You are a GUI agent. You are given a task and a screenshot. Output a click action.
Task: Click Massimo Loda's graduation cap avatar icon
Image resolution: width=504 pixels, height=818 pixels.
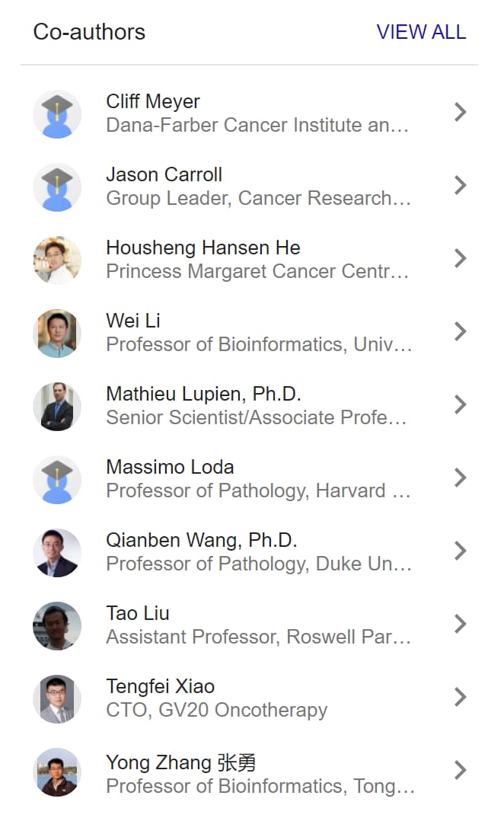click(57, 479)
